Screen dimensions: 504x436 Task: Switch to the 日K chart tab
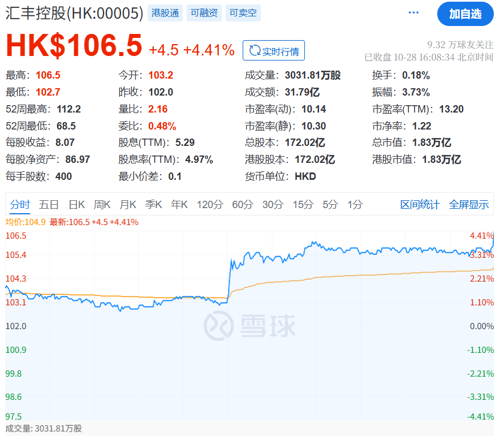[76, 205]
